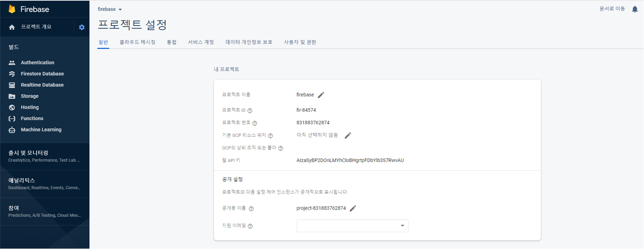Image resolution: width=644 pixels, height=249 pixels.
Task: Click the 문서로 이동 link
Action: point(612,9)
